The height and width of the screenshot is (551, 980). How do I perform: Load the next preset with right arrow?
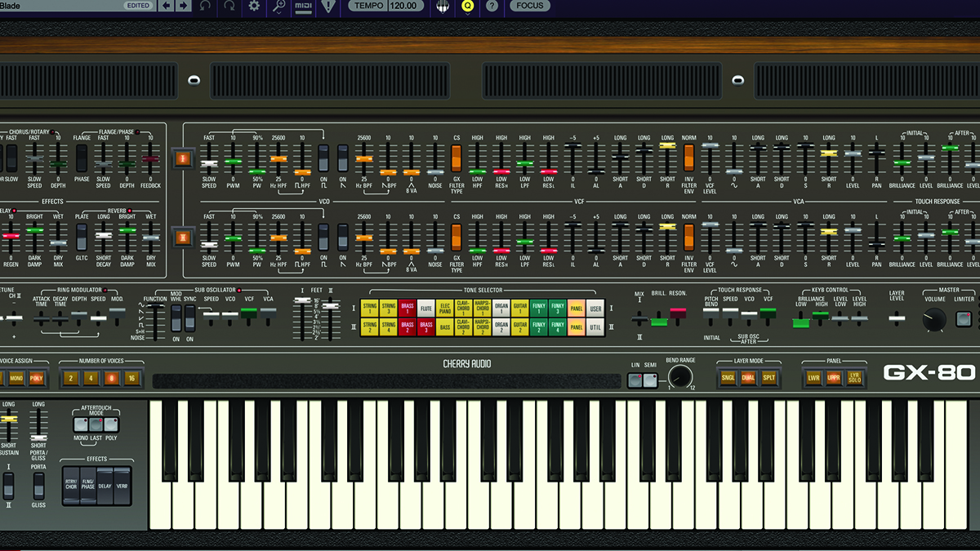[183, 6]
